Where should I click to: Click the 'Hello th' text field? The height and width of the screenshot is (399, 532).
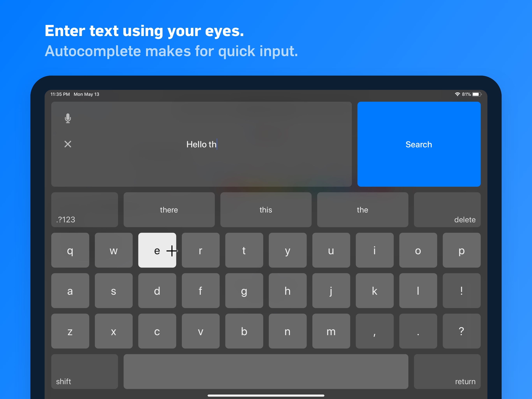coord(201,144)
